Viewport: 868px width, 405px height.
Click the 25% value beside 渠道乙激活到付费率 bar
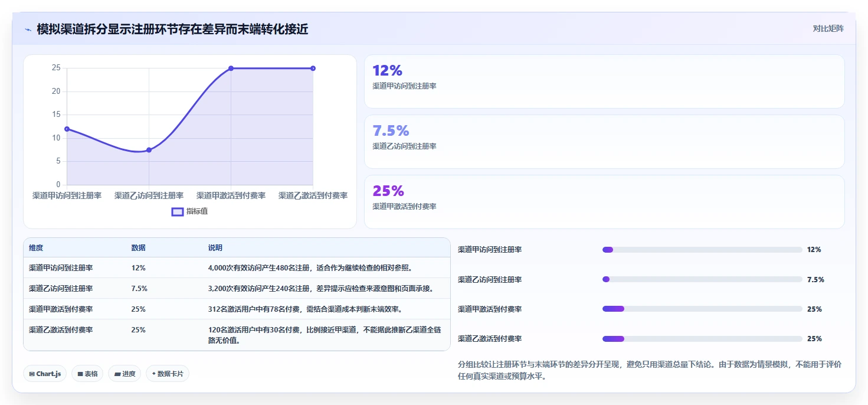click(814, 339)
